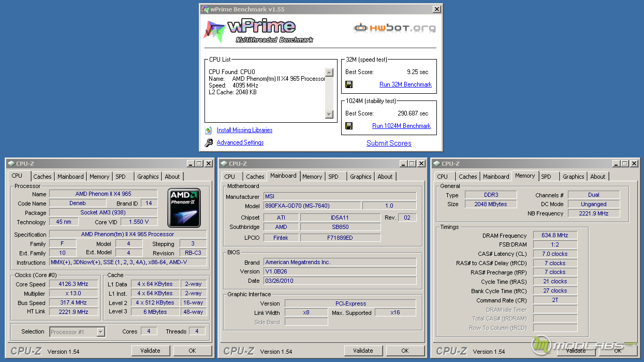This screenshot has width=644, height=362.
Task: Click the Bus Speed value 317.4 MHz
Action: point(74,302)
